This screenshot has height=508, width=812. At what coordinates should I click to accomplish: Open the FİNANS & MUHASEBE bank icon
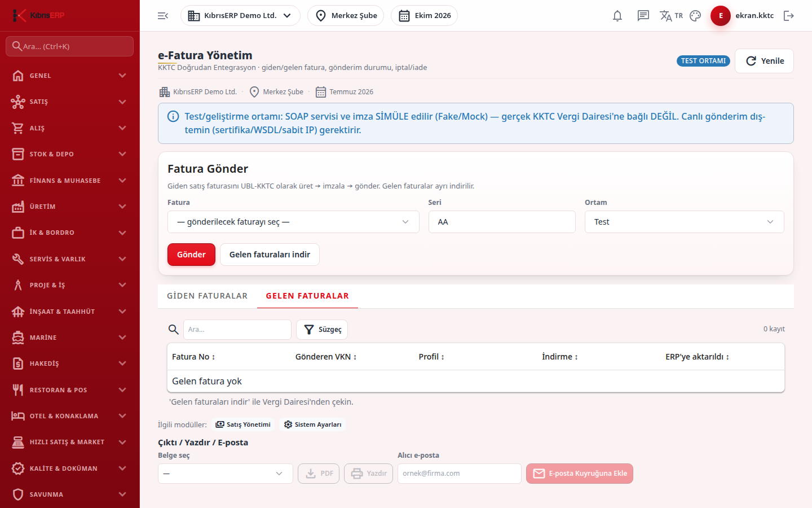pyautogui.click(x=18, y=181)
